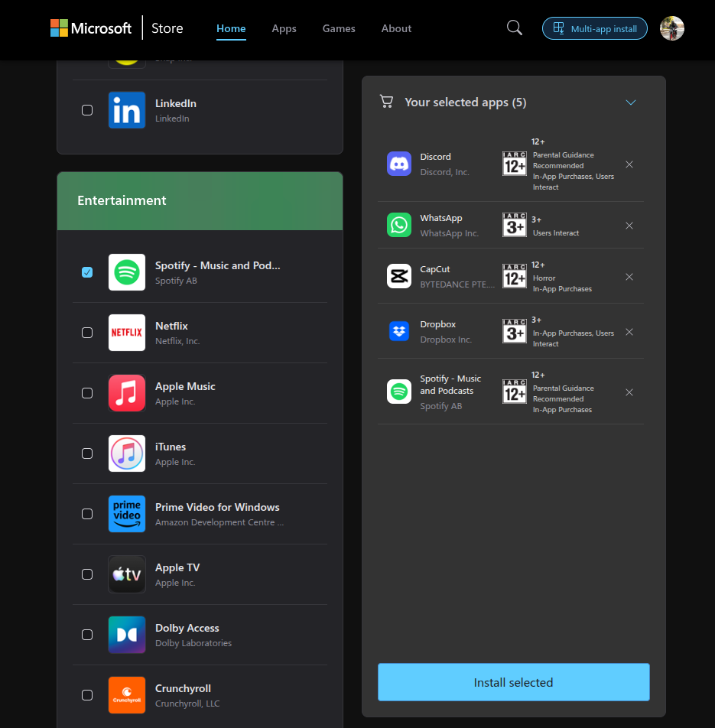Screen dimensions: 715x728
Task: Enable the LinkedIn checkbox
Action: click(87, 110)
